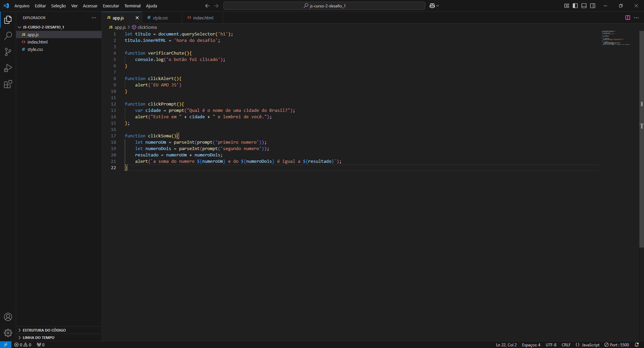Open the Ver menu
This screenshot has width=644, height=348.
tap(74, 6)
